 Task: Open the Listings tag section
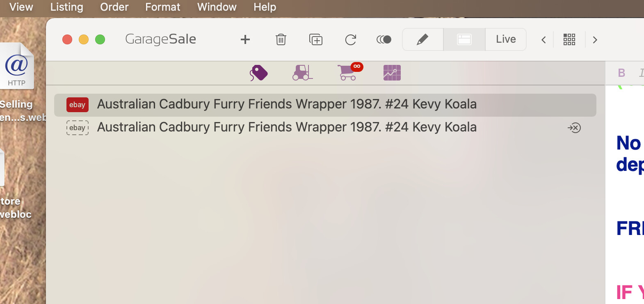[x=259, y=73]
